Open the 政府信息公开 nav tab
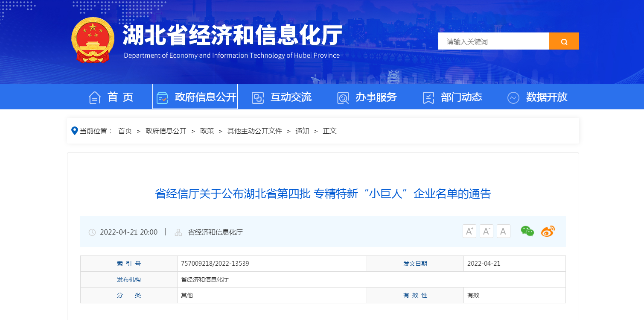Viewport: 644px width, 320px height. [x=195, y=97]
